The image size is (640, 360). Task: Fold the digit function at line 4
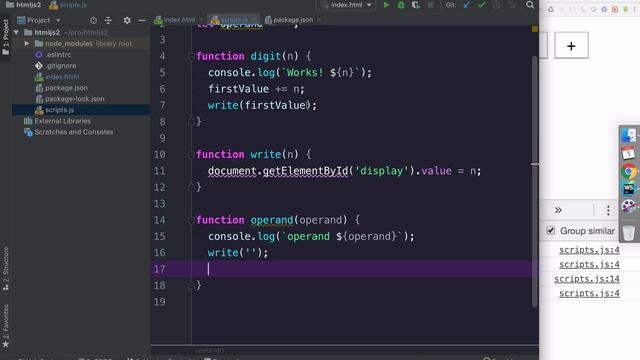(191, 56)
